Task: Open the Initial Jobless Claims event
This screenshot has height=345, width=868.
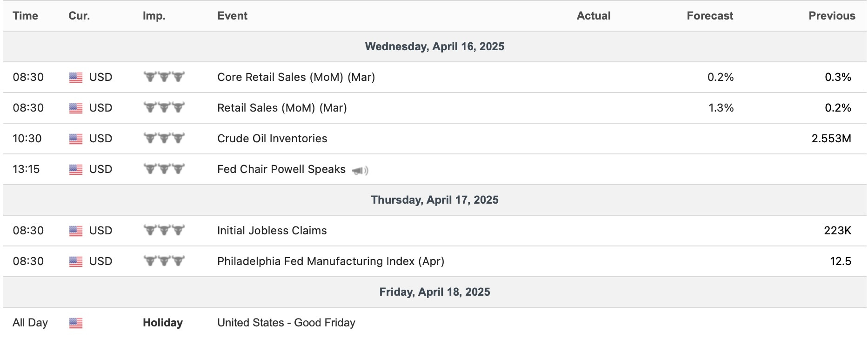Action: point(272,231)
